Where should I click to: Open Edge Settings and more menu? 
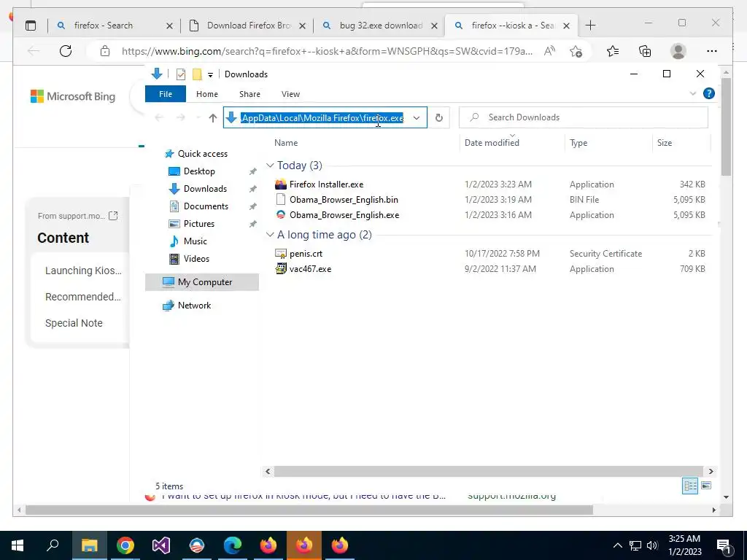[x=712, y=51]
